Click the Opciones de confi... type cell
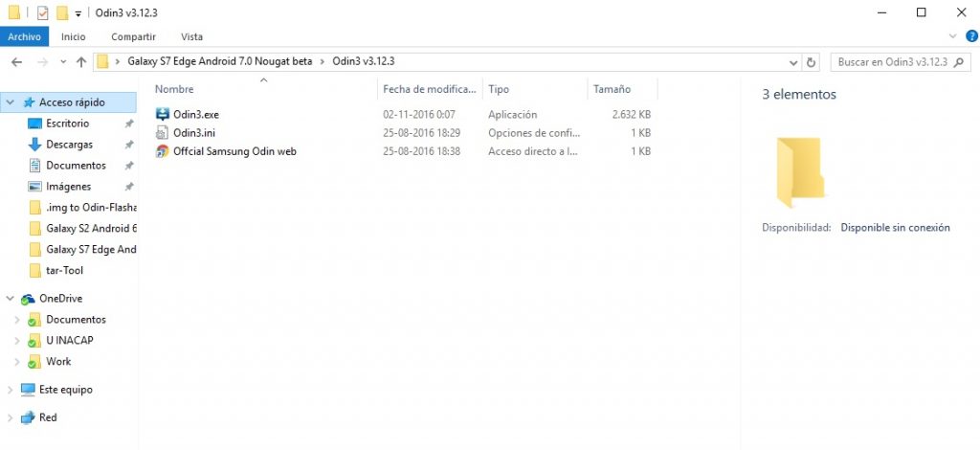Viewport: 980px width, 450px height. coord(534,132)
